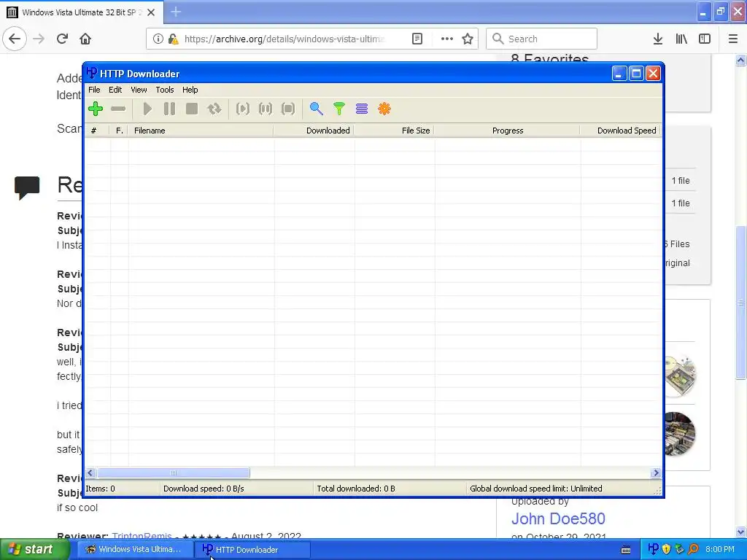747x560 pixels.
Task: Switch to the Windows Vista Ultima... taskbar button
Action: pyautogui.click(x=134, y=550)
